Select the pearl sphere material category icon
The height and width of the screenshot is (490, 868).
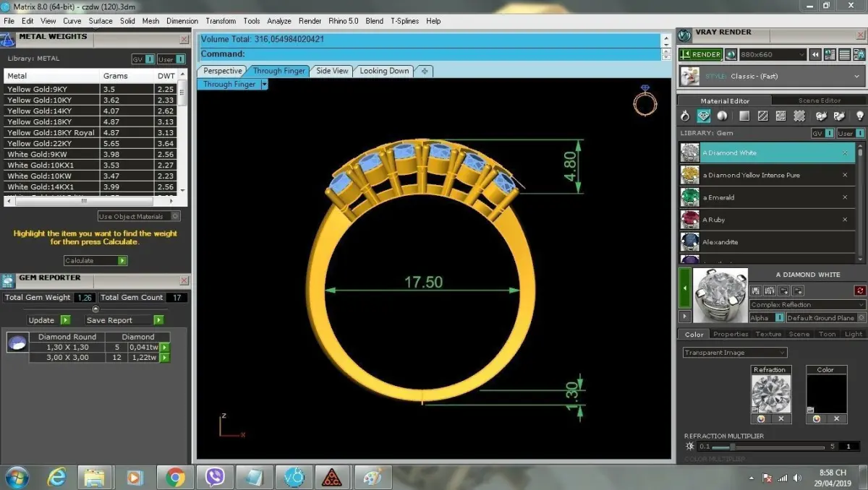(x=723, y=116)
